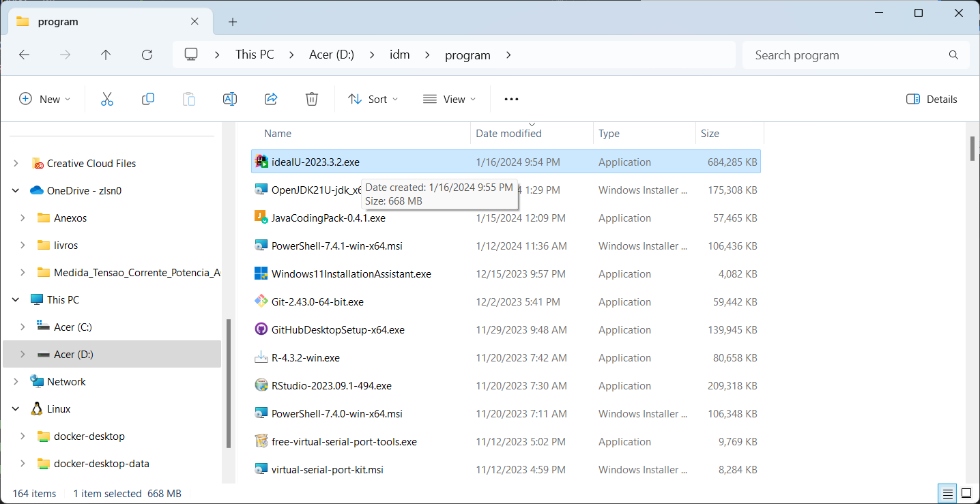Open the New dropdown button
Image resolution: width=980 pixels, height=504 pixels.
45,99
